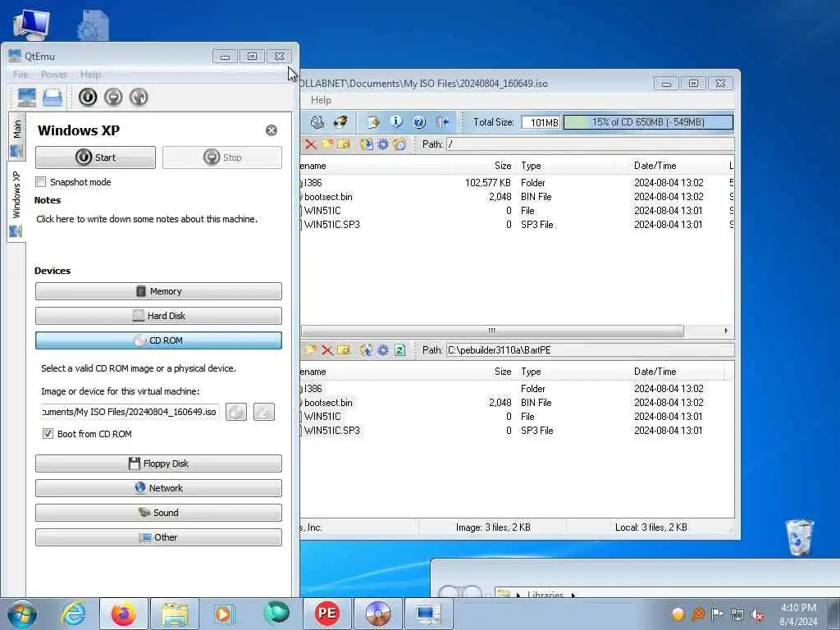Click the red X delete icon in local pane

click(326, 350)
